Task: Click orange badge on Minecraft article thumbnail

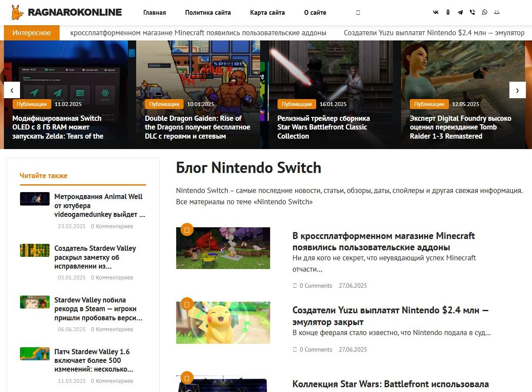Action: (x=187, y=230)
